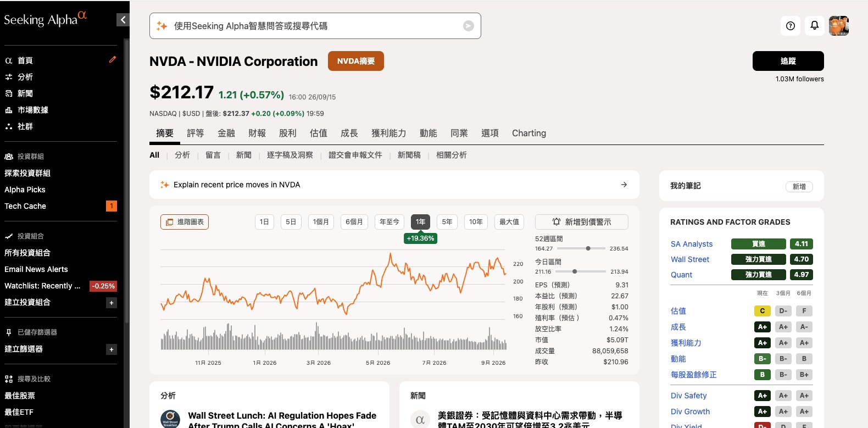Open Alpha Picks in sidebar
The width and height of the screenshot is (868, 428).
click(25, 190)
